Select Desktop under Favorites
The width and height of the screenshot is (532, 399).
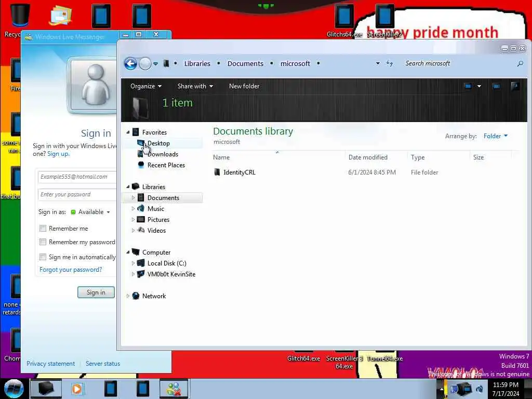point(158,143)
